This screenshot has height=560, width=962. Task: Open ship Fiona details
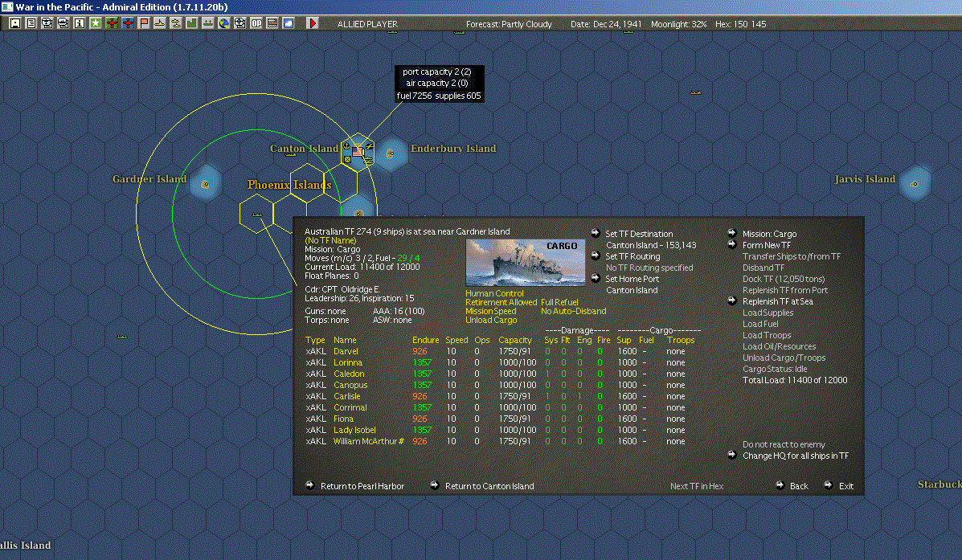(x=343, y=419)
